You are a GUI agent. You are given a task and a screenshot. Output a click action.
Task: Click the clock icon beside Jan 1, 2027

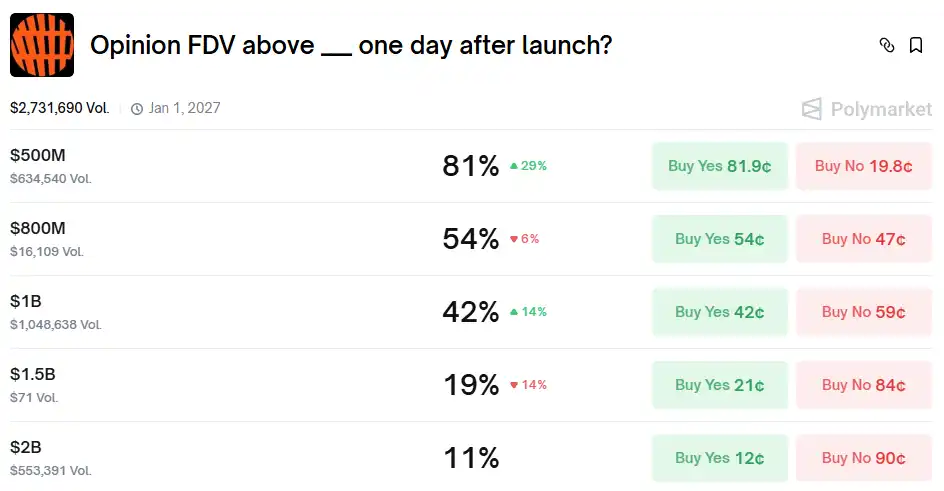(x=137, y=109)
